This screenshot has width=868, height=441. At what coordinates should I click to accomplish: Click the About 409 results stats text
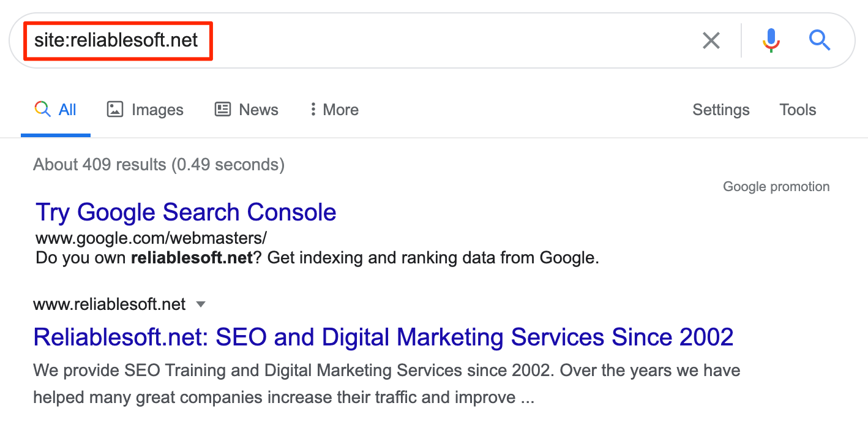159,165
